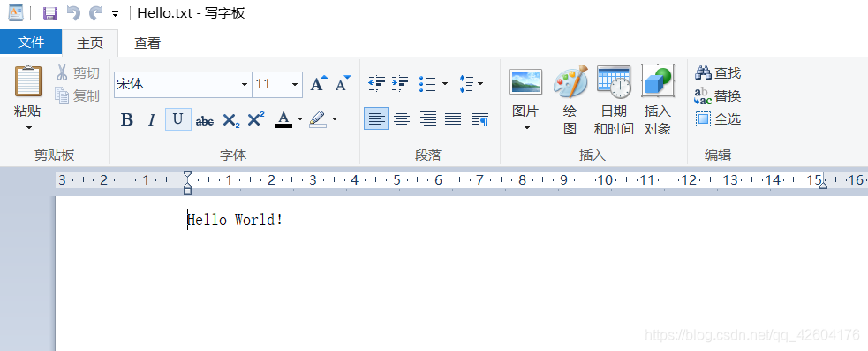Insert 日期和时间 date and time
Screen dimensions: 868x351
[614, 100]
